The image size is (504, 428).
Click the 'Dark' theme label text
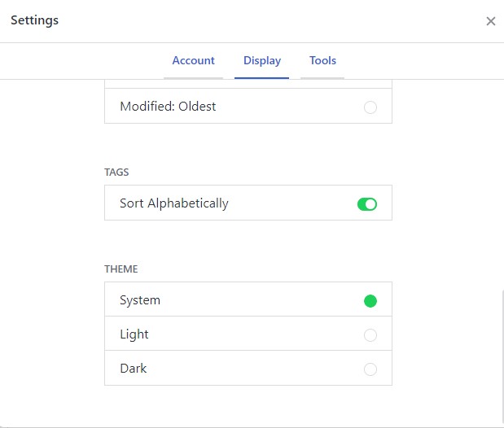click(134, 369)
